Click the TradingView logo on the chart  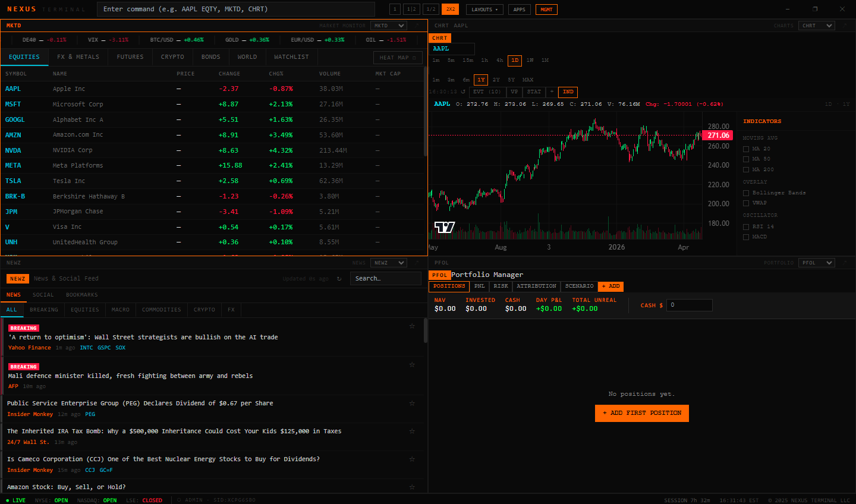(x=445, y=227)
